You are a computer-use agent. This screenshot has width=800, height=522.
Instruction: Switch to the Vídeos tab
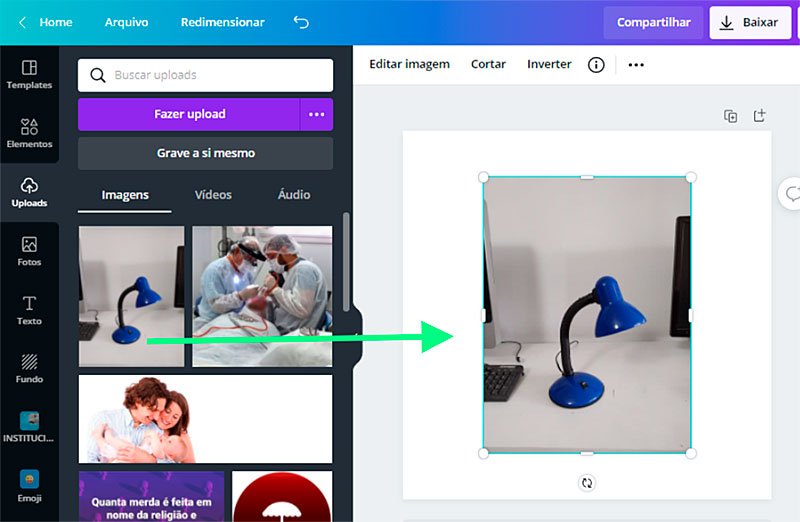point(213,195)
